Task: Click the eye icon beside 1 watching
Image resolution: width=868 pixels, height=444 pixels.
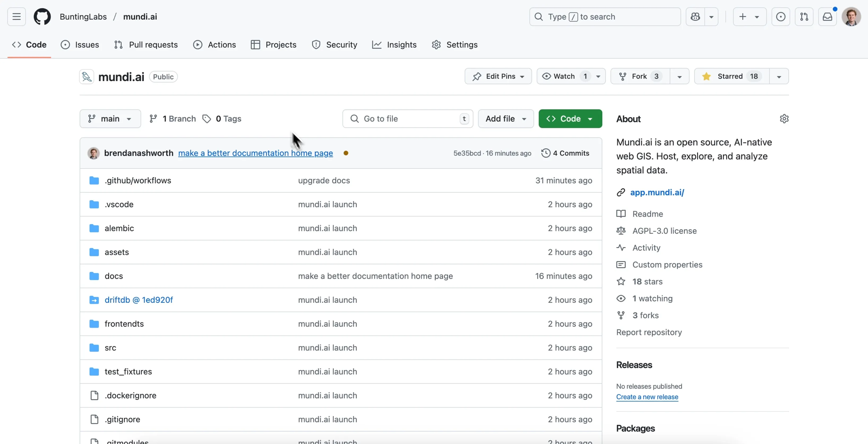Action: click(621, 299)
